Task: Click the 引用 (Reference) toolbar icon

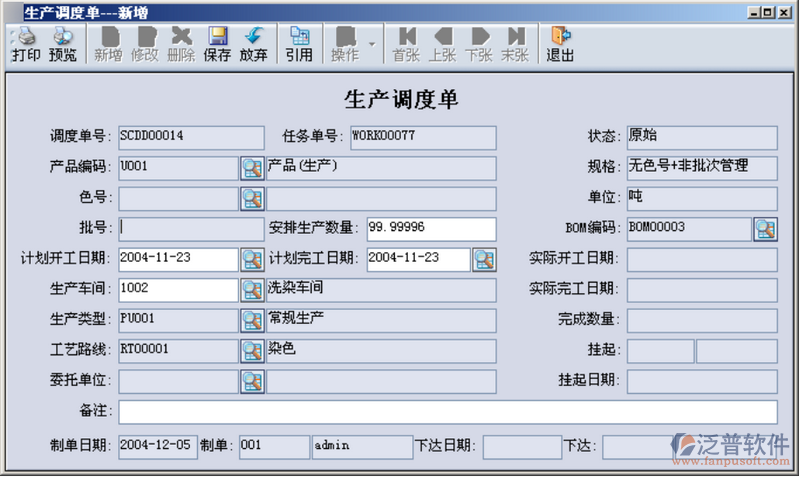Action: [x=298, y=45]
